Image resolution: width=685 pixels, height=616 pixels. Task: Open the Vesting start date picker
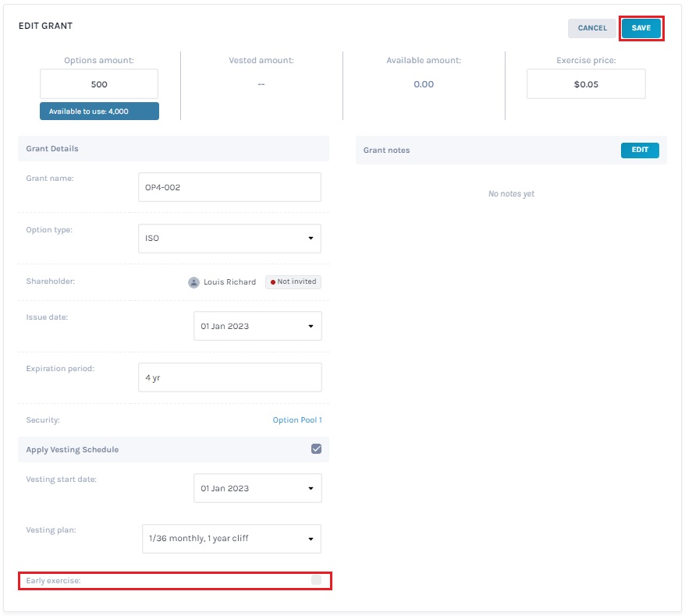(257, 488)
